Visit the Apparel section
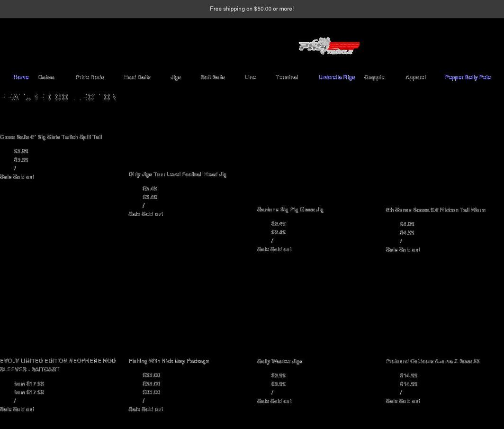The width and height of the screenshot is (504, 429). tap(415, 77)
